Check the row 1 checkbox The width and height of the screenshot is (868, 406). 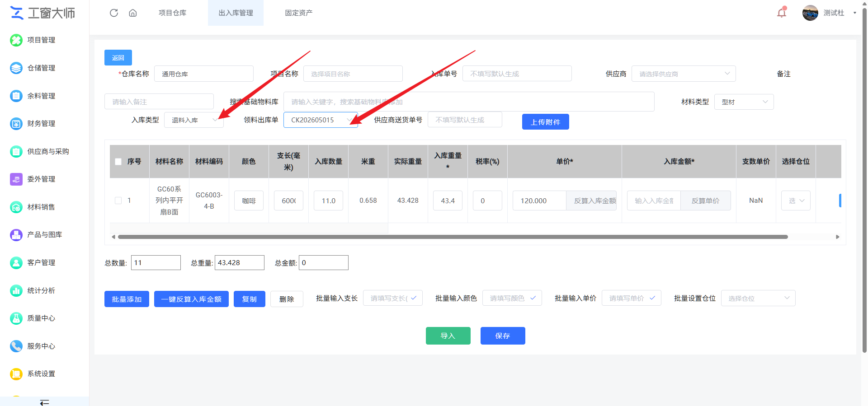[118, 201]
